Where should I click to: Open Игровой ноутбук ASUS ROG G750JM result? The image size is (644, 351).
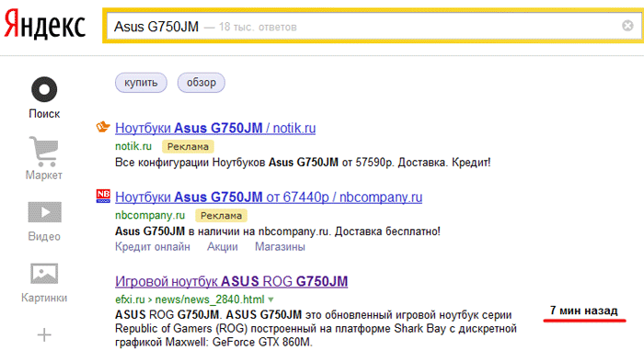pos(231,281)
